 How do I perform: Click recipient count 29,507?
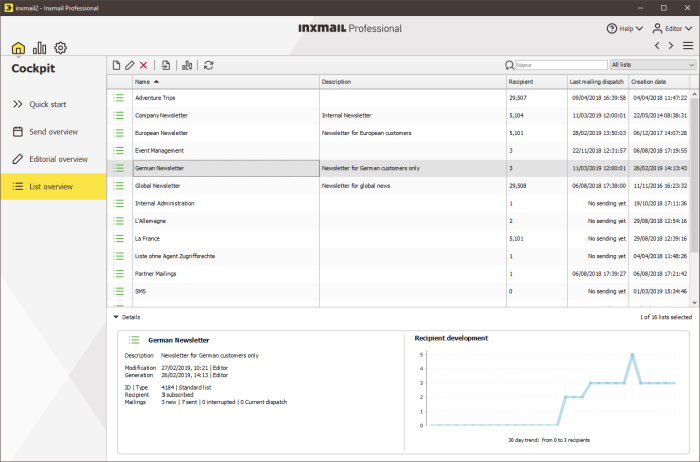pyautogui.click(x=518, y=98)
